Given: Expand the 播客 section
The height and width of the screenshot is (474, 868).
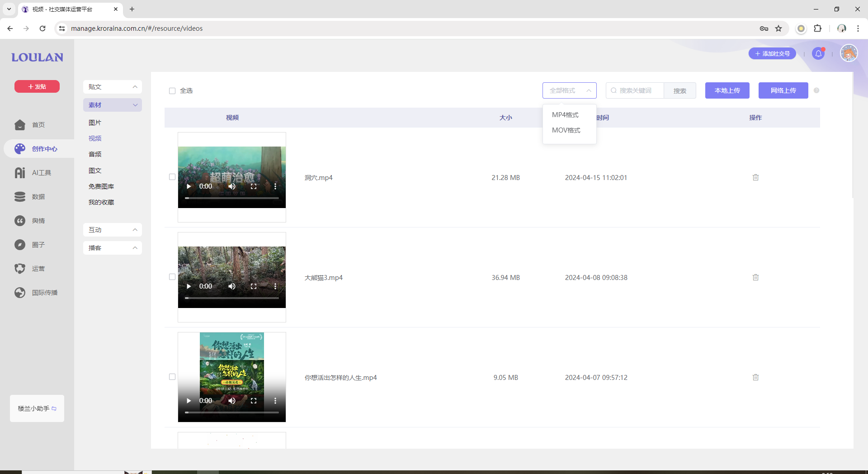Looking at the screenshot, I should tap(113, 248).
